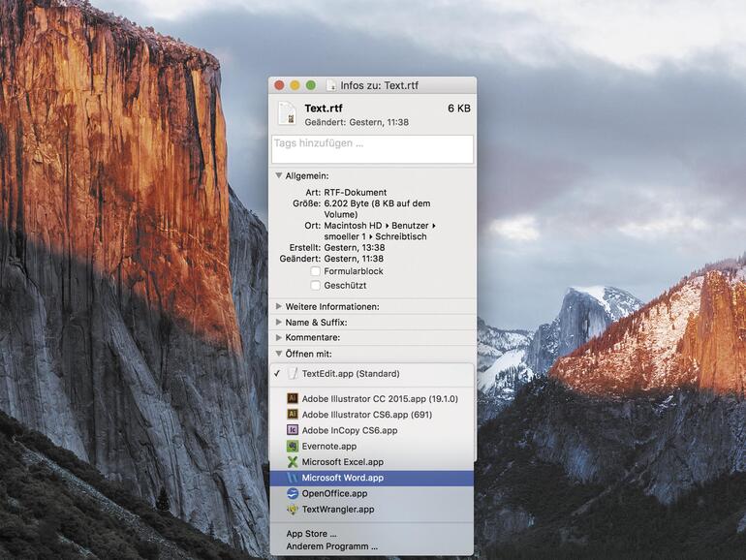Choose Evernote.app from the list
Screen dimensions: 746x560
click(372, 446)
